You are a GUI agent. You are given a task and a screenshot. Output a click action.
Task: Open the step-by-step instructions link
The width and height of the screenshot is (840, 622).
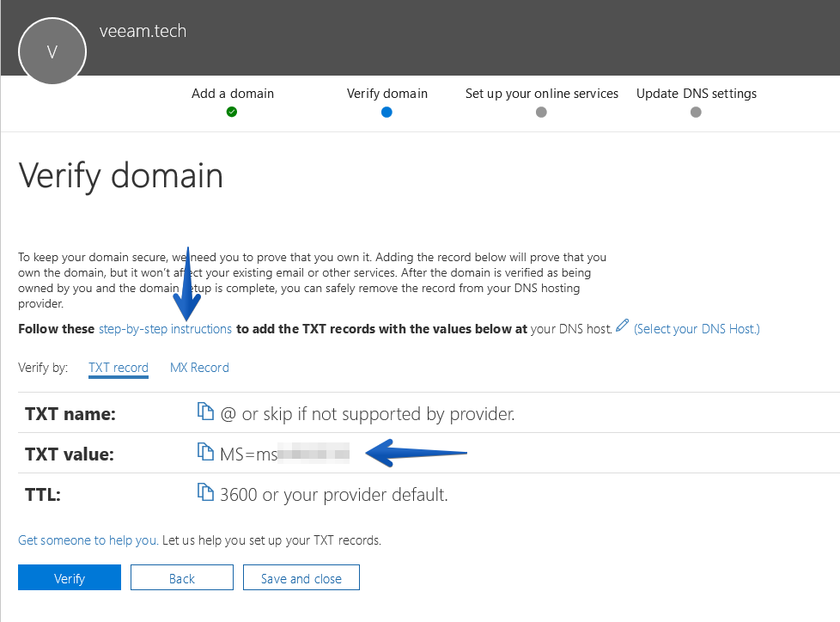(165, 329)
